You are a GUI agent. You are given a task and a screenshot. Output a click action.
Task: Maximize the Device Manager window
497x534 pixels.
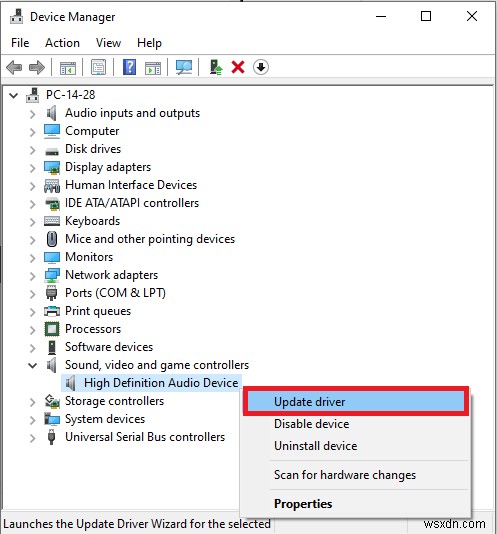click(426, 16)
